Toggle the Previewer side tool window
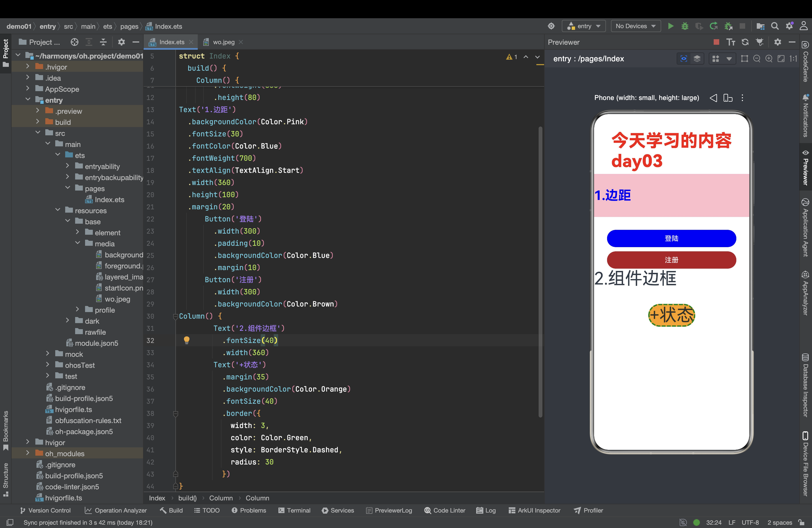The width and height of the screenshot is (812, 528). tap(805, 168)
